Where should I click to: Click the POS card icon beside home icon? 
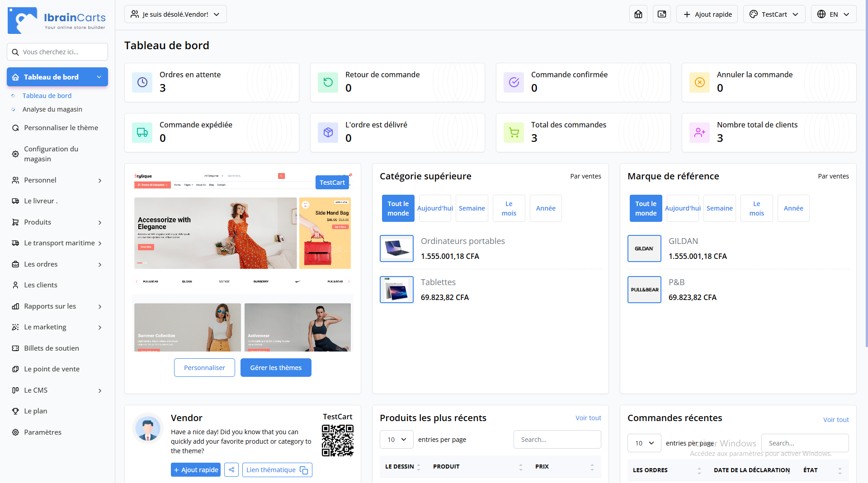661,14
